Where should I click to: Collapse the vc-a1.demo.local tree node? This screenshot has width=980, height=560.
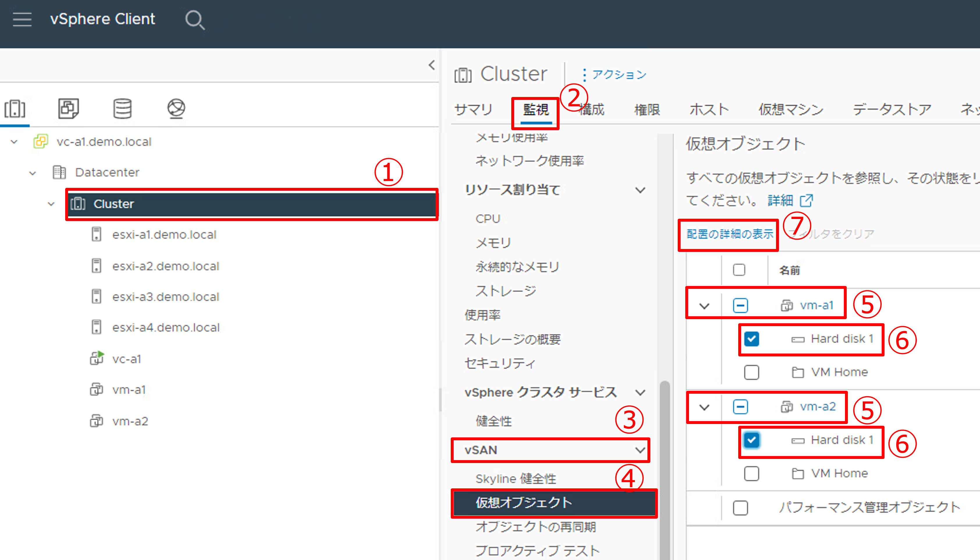14,142
